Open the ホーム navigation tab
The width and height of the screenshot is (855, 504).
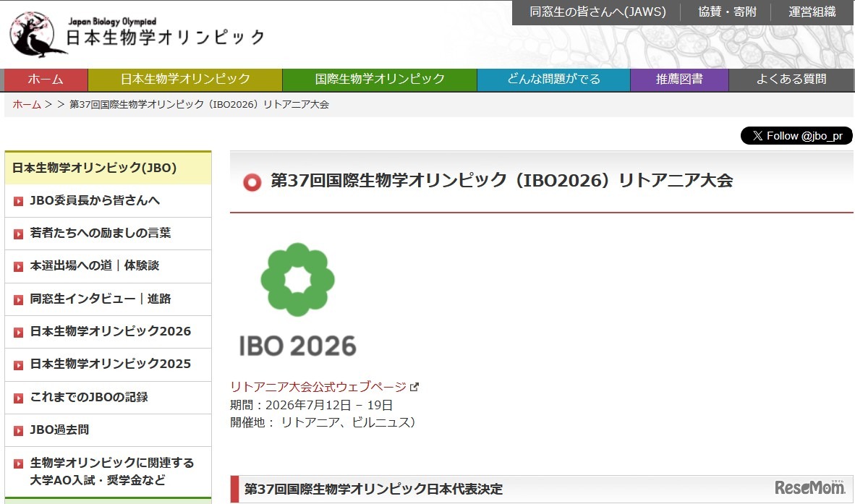(x=46, y=80)
